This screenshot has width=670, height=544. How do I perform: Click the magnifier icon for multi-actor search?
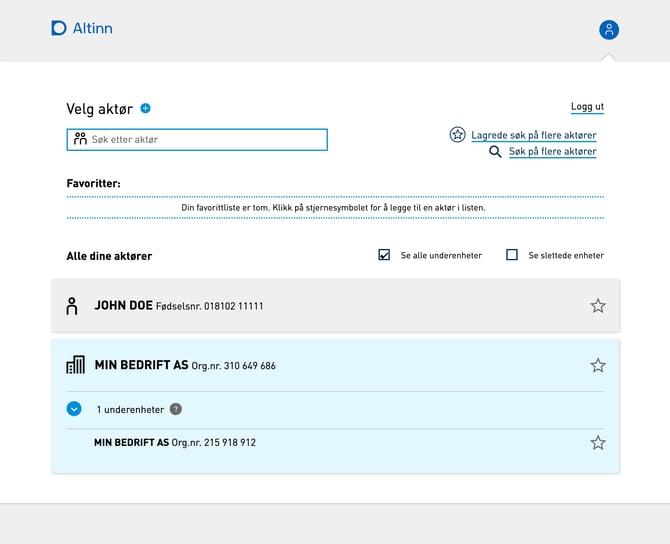[x=495, y=152]
